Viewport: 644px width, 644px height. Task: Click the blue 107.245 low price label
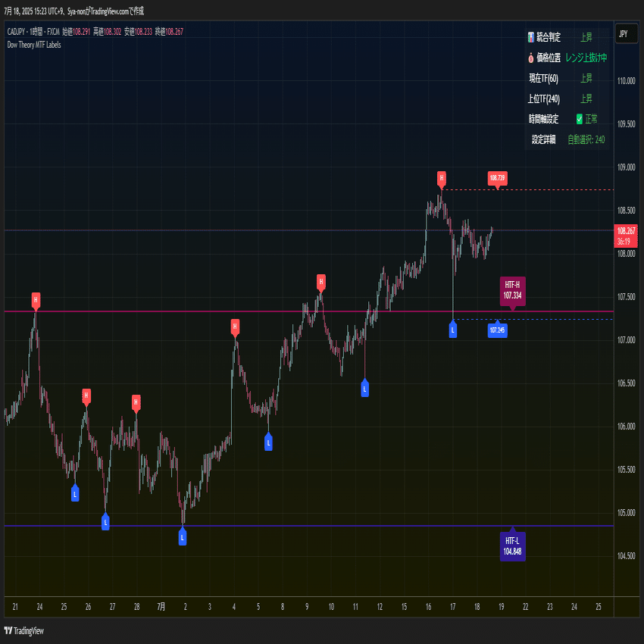(x=497, y=330)
